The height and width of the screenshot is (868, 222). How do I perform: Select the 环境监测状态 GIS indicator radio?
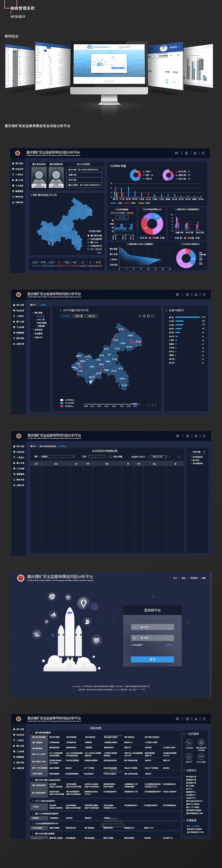pos(89,246)
